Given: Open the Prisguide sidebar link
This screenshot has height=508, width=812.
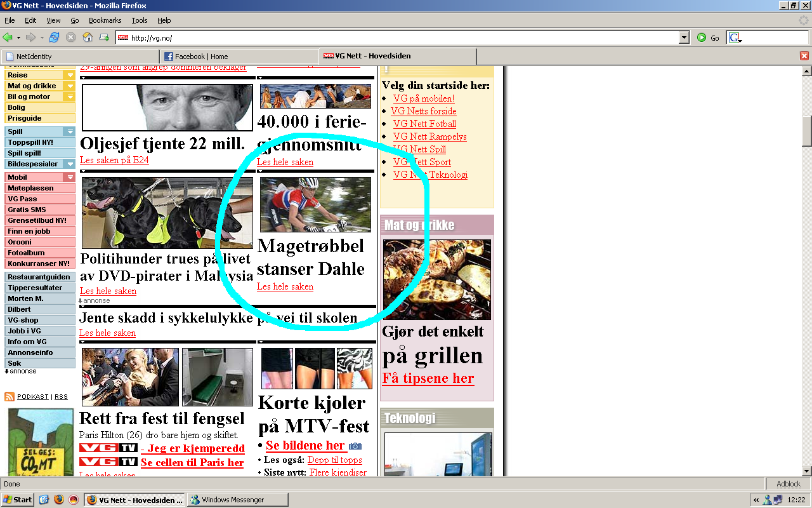Looking at the screenshot, I should [40, 118].
